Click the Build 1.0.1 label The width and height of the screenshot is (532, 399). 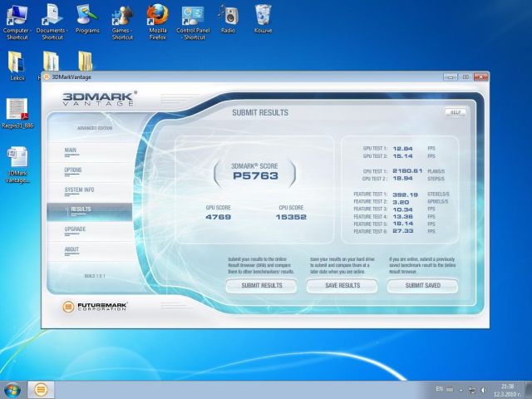coord(95,276)
